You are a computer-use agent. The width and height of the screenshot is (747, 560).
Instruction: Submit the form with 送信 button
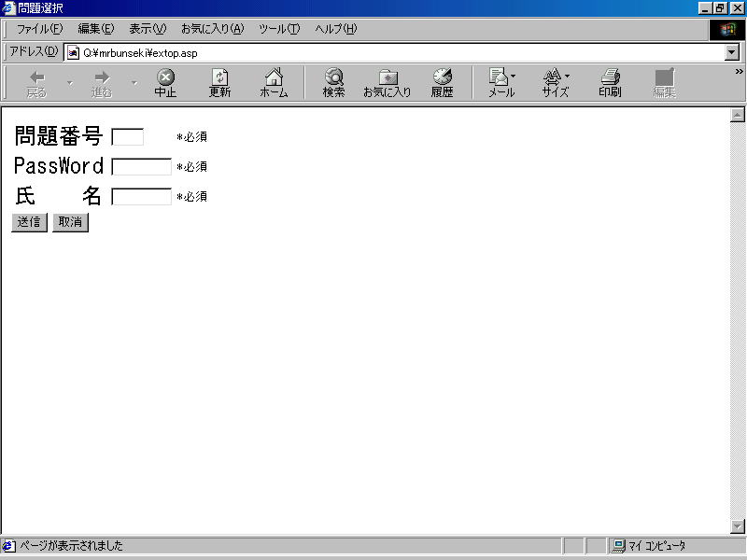click(x=29, y=222)
